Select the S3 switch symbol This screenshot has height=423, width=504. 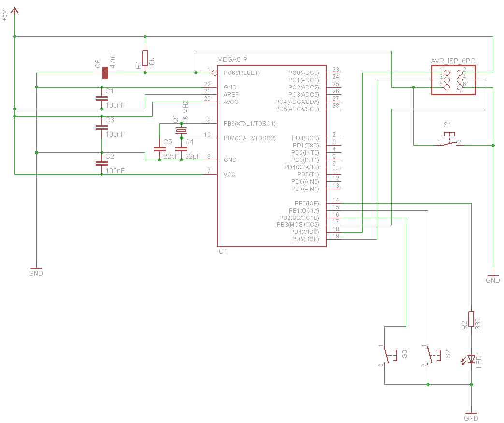click(x=389, y=355)
